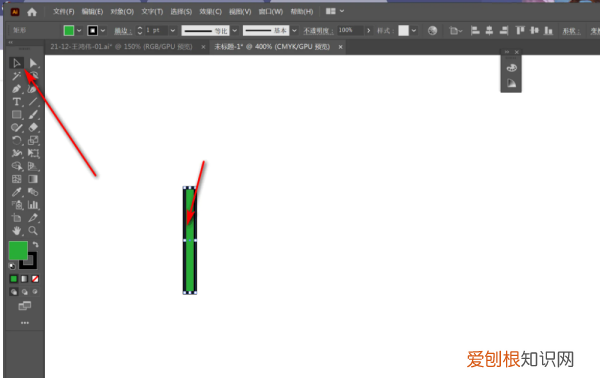
Task: Open variable width profile 等比 dropdown
Action: point(235,31)
